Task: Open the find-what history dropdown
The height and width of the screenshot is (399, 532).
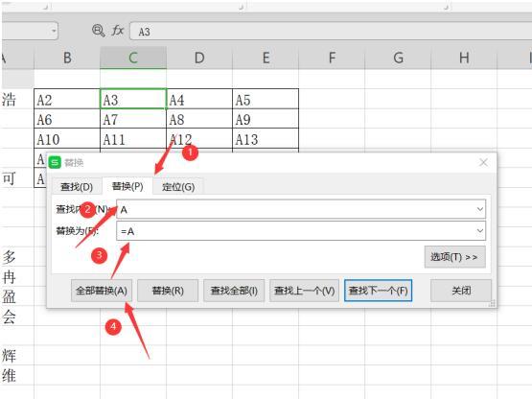Action: click(x=479, y=209)
